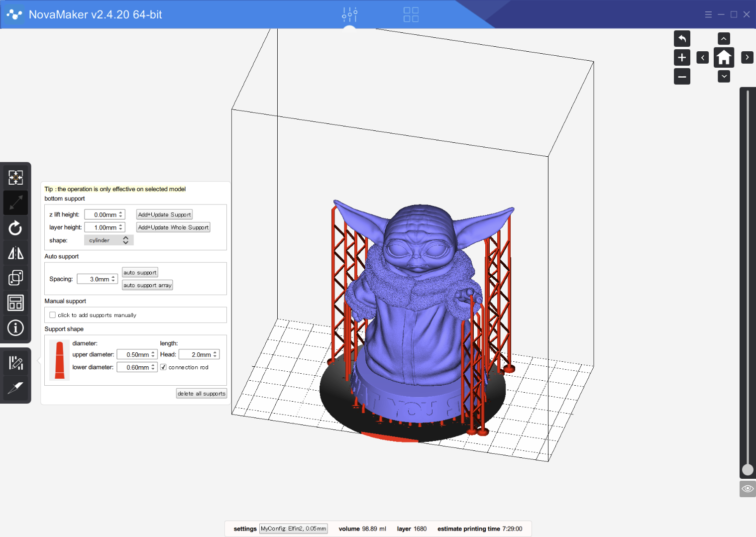Click the lower diameter 0.60mm field
Image resolution: width=756 pixels, height=537 pixels.
click(137, 367)
